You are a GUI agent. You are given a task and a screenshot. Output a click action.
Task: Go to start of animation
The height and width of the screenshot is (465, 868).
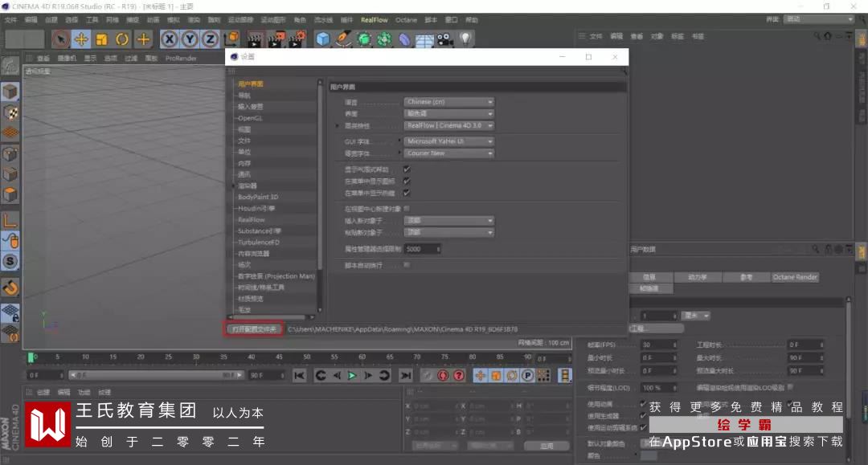click(x=300, y=375)
